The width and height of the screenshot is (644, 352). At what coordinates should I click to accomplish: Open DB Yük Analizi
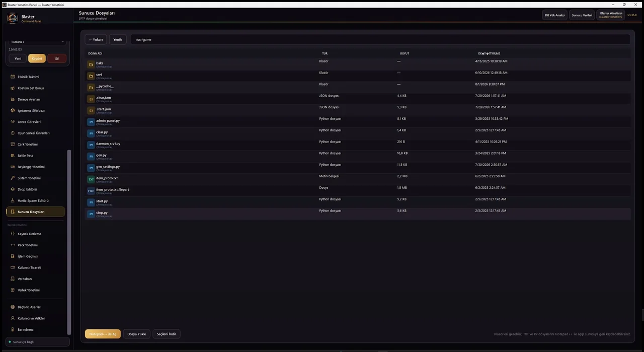[x=554, y=15]
